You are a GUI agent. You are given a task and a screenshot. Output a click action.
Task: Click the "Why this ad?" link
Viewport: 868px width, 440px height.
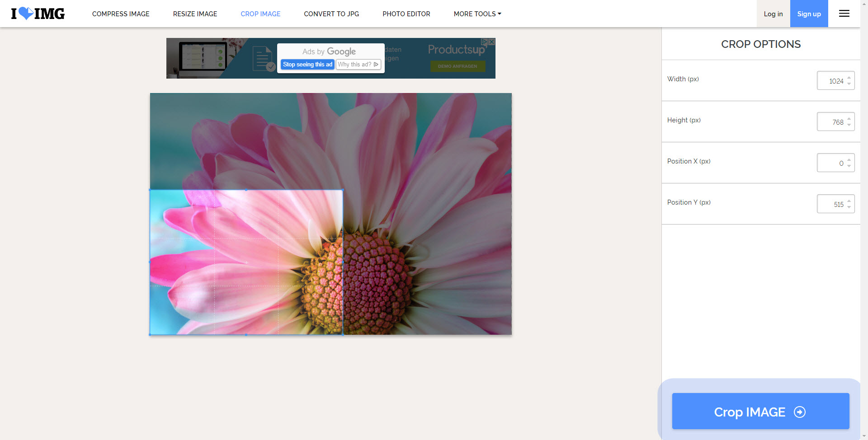coord(358,65)
